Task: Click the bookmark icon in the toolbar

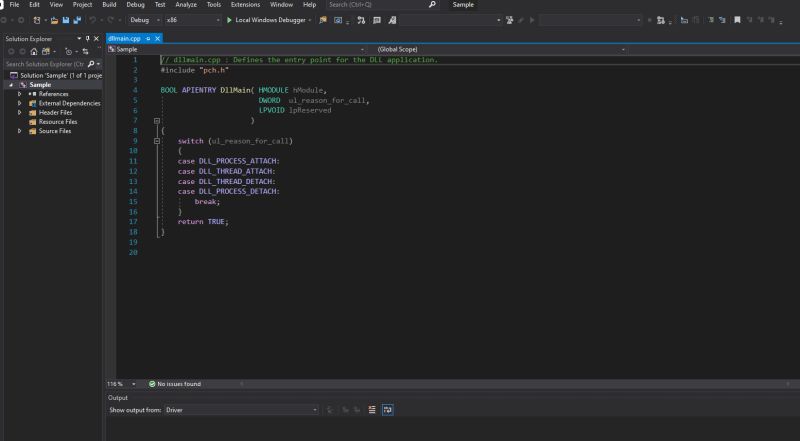Action: 737,20
